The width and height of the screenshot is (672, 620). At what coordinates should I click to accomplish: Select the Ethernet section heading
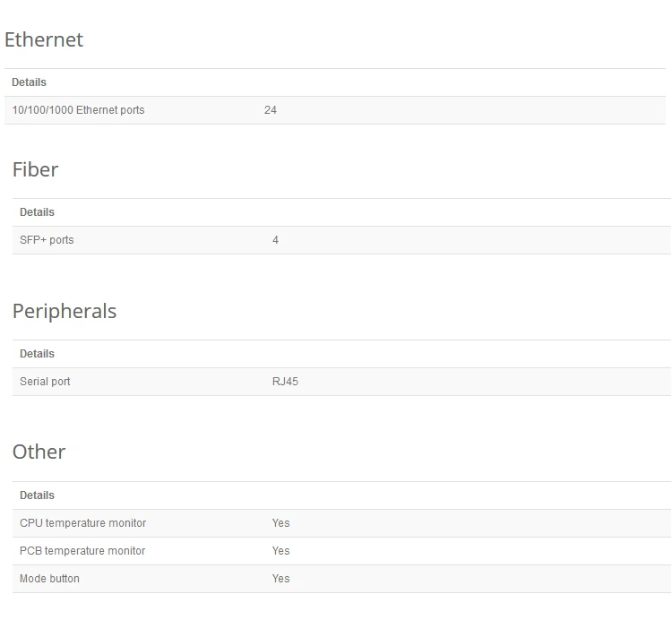click(x=44, y=39)
